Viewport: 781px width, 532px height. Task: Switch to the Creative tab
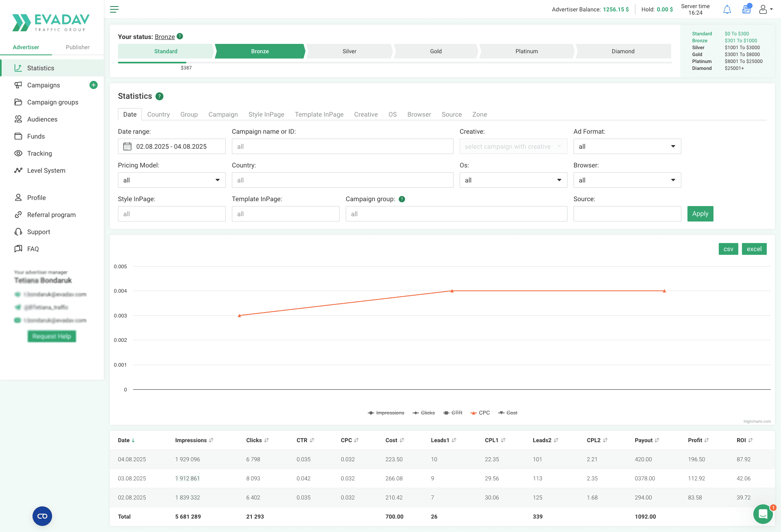tap(366, 115)
